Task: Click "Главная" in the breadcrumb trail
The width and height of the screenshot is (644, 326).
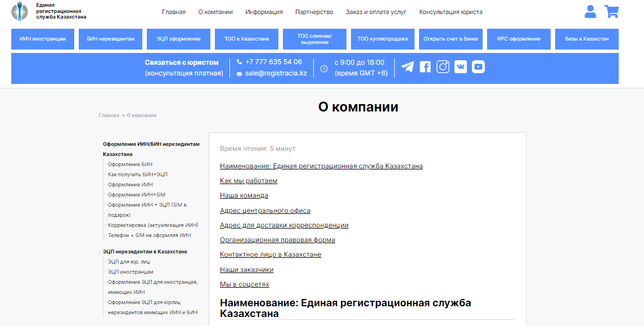Action: [x=109, y=115]
